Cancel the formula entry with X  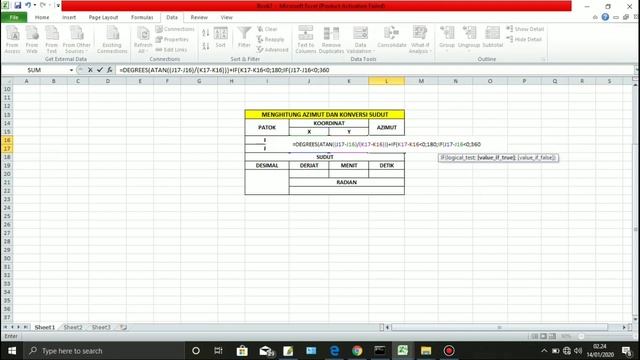click(x=90, y=70)
